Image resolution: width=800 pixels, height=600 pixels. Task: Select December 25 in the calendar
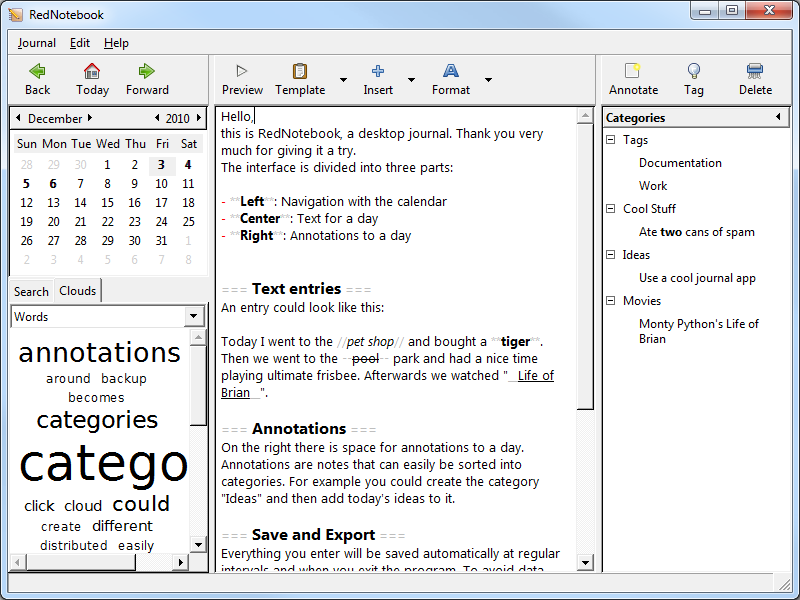pyautogui.click(x=188, y=221)
